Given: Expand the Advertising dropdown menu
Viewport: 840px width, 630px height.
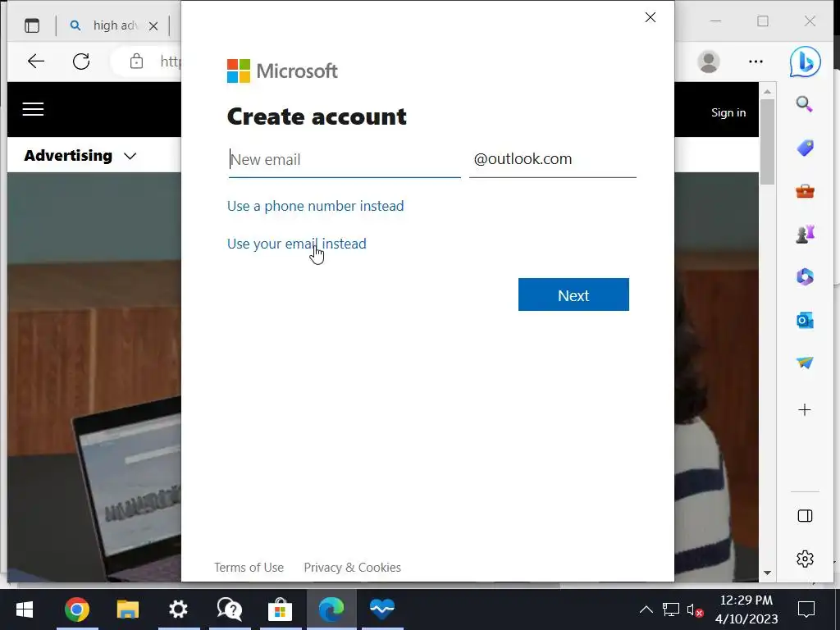Looking at the screenshot, I should pos(80,156).
